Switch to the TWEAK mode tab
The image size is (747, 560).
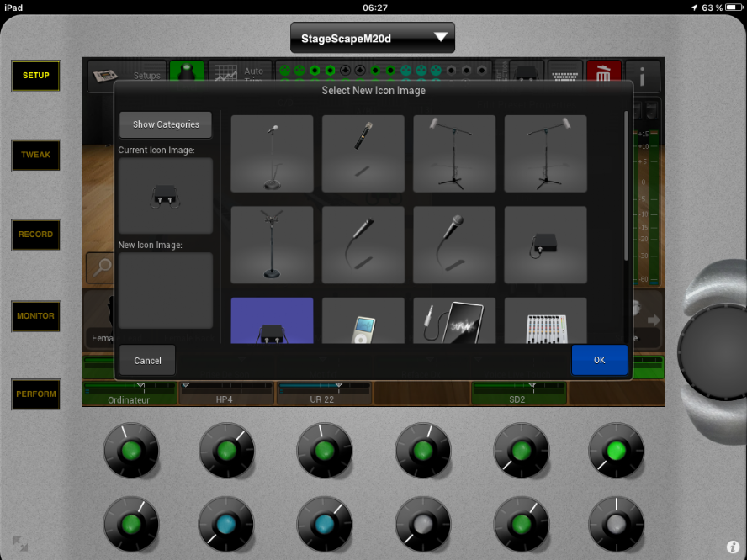[x=35, y=156]
